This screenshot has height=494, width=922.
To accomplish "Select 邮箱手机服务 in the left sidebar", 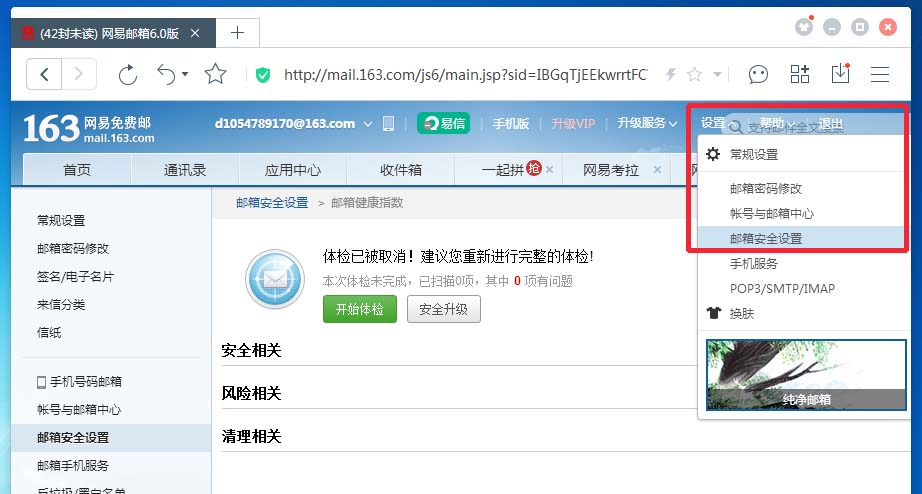I will [x=73, y=465].
